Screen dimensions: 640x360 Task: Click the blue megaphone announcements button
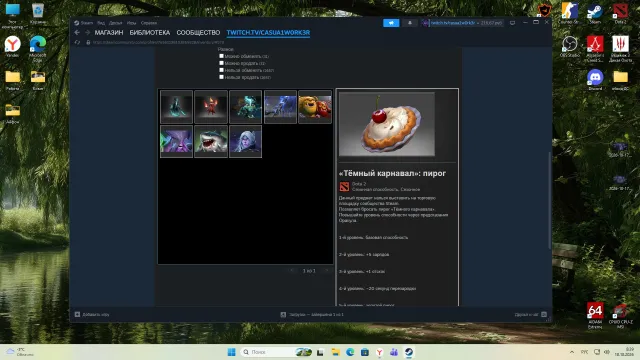click(x=391, y=23)
